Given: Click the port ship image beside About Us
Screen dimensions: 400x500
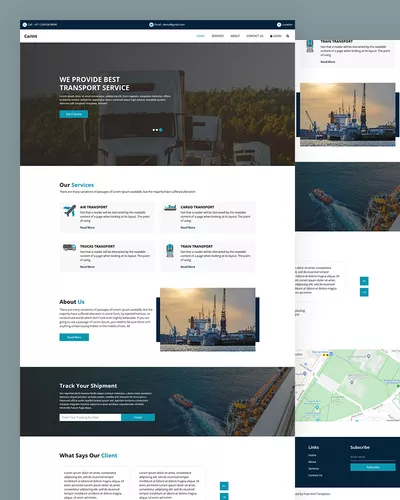Looking at the screenshot, I should [208, 320].
